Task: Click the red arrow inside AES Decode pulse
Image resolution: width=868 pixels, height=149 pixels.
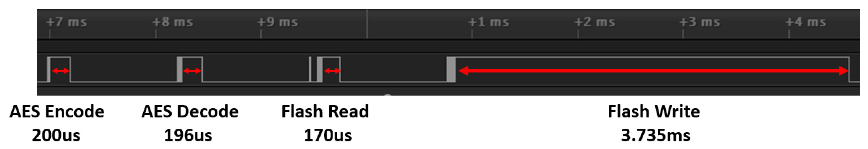Action: click(x=192, y=71)
